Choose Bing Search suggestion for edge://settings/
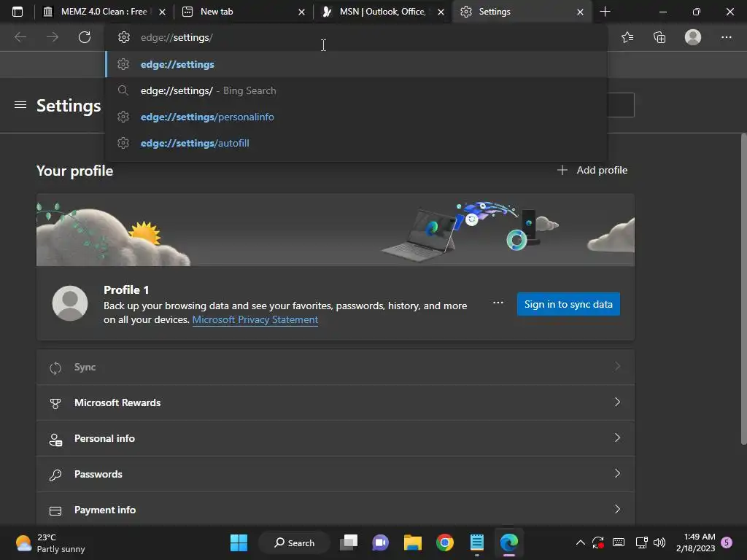The image size is (747, 560). tap(356, 90)
